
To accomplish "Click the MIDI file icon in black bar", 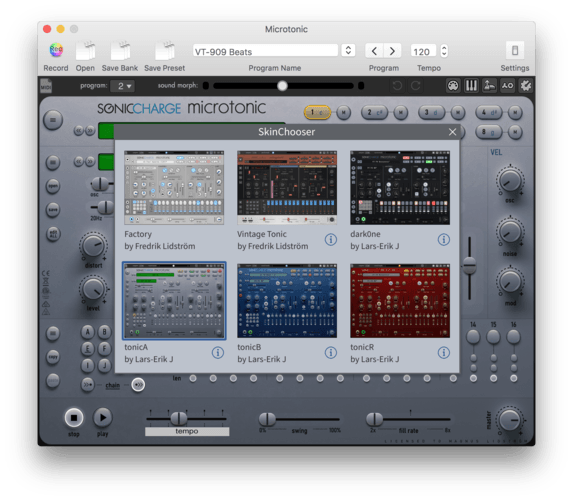I will click(46, 86).
